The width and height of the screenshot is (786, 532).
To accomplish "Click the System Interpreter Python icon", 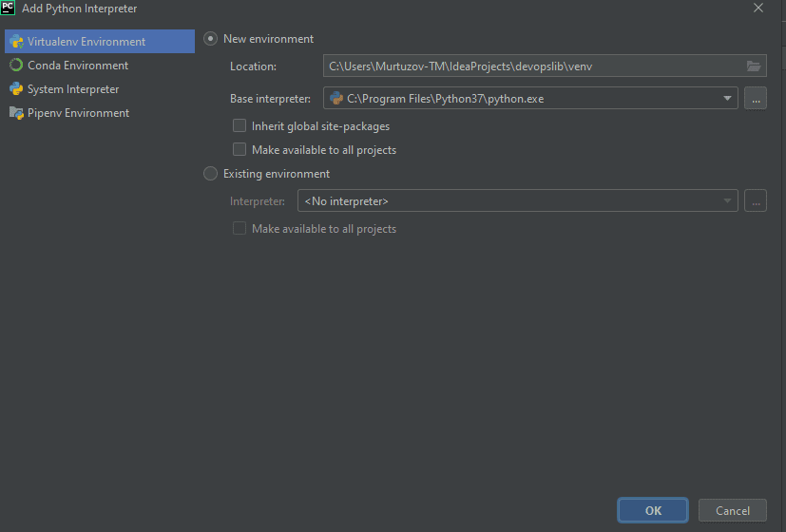I will tap(16, 89).
